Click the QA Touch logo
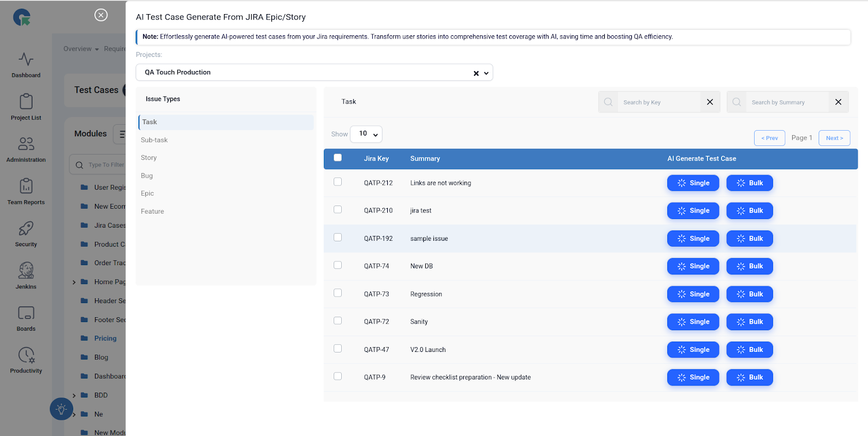Screen dimensions: 868x436 click(22, 17)
